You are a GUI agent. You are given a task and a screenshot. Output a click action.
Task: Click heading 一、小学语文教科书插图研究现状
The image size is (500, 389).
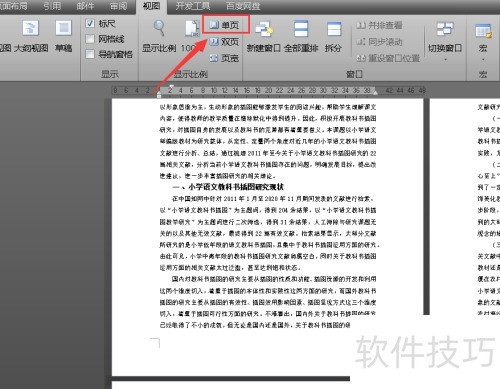(227, 187)
